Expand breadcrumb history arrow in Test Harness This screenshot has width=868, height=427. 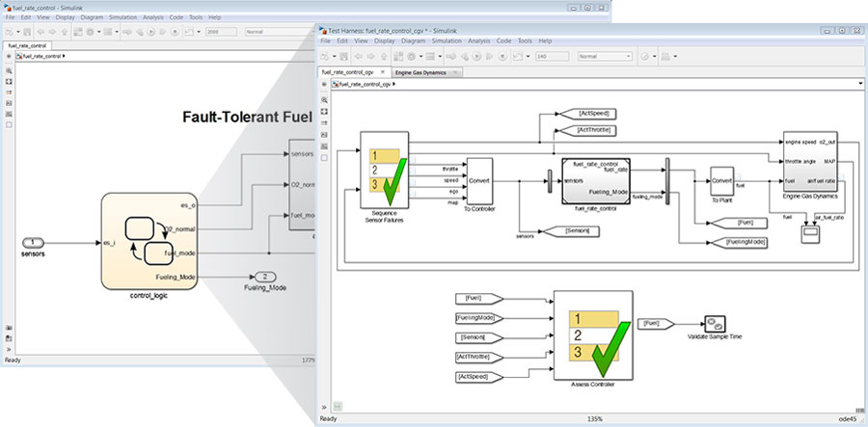point(862,84)
